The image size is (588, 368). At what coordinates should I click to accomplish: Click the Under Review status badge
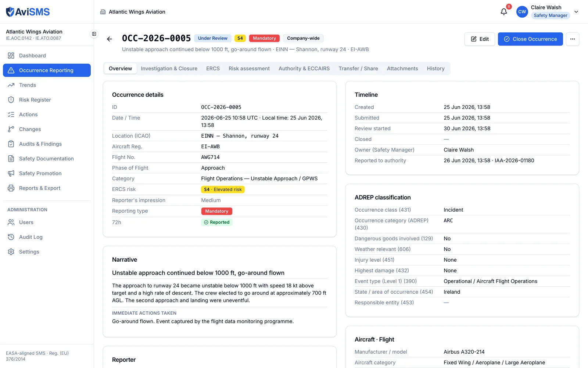(x=212, y=38)
